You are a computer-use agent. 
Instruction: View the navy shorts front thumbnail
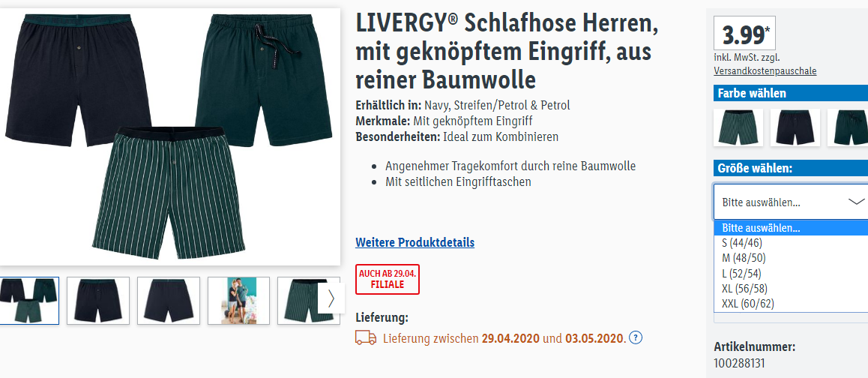pos(98,301)
